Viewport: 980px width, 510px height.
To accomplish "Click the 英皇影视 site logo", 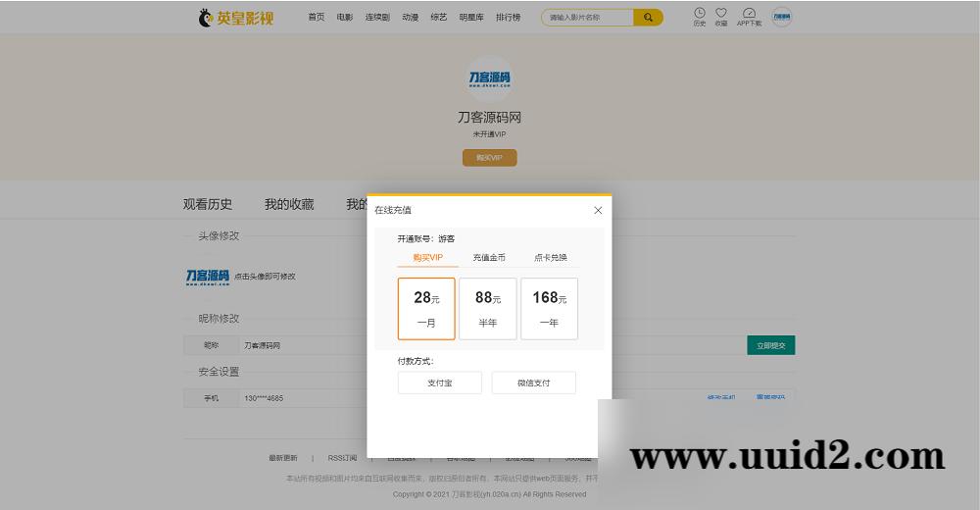I will pos(235,18).
